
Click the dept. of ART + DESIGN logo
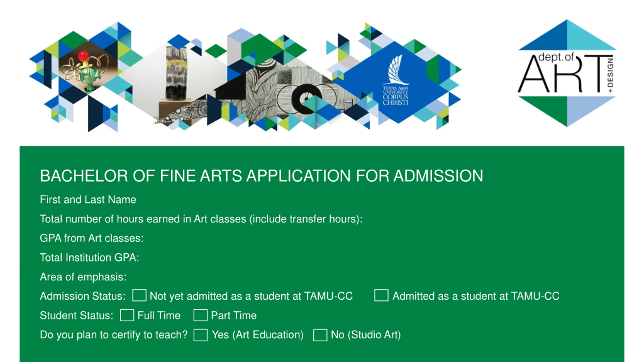coord(567,73)
